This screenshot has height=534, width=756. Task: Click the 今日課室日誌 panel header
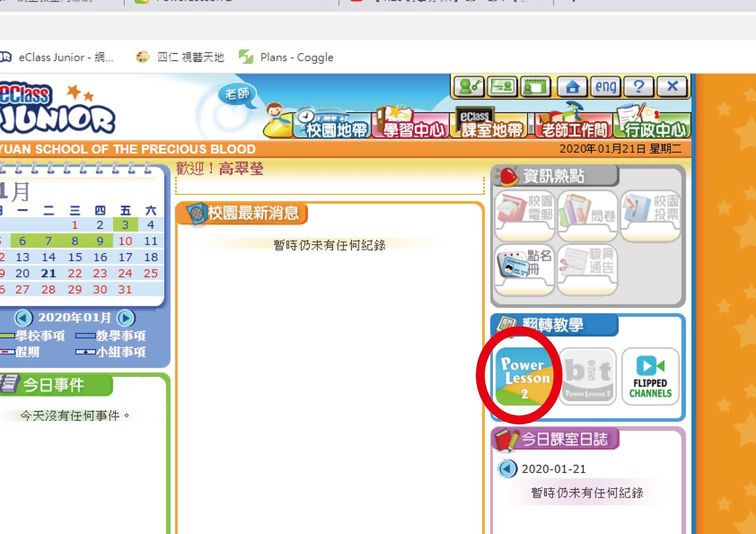click(555, 439)
